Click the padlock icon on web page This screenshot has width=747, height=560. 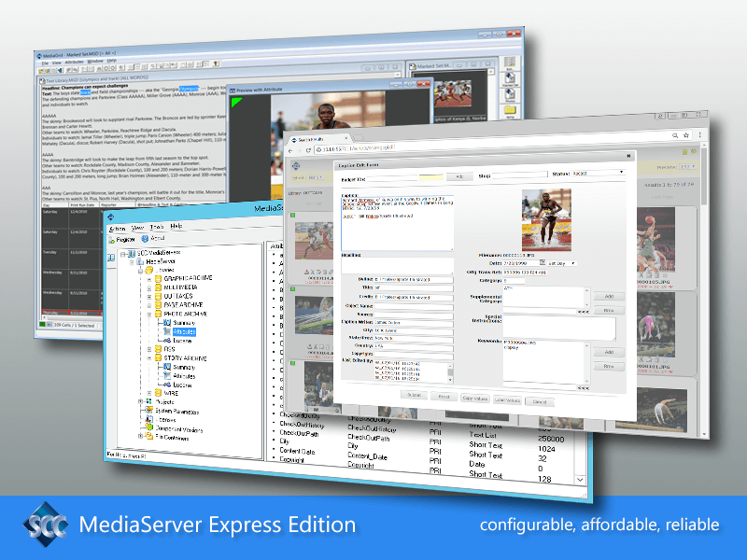pos(684,152)
